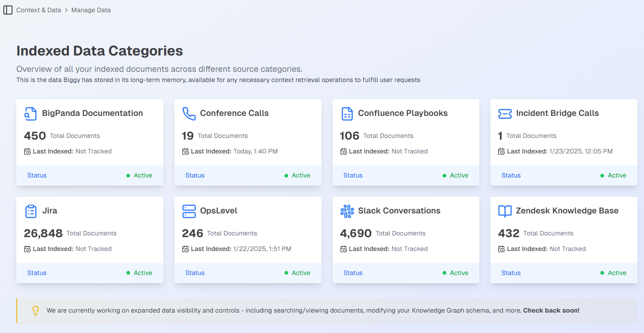Toggle the sidebar panel icon
Screen dimensions: 644x333
[8, 10]
